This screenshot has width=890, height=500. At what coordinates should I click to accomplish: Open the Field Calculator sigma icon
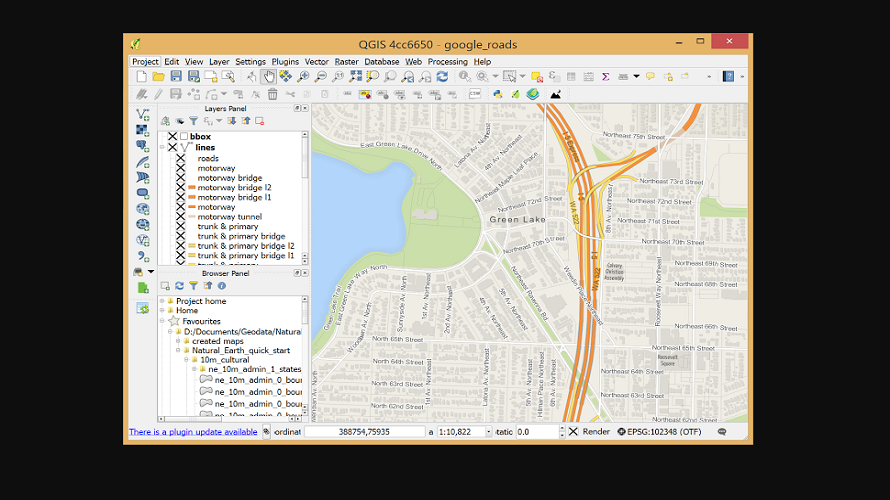click(606, 77)
